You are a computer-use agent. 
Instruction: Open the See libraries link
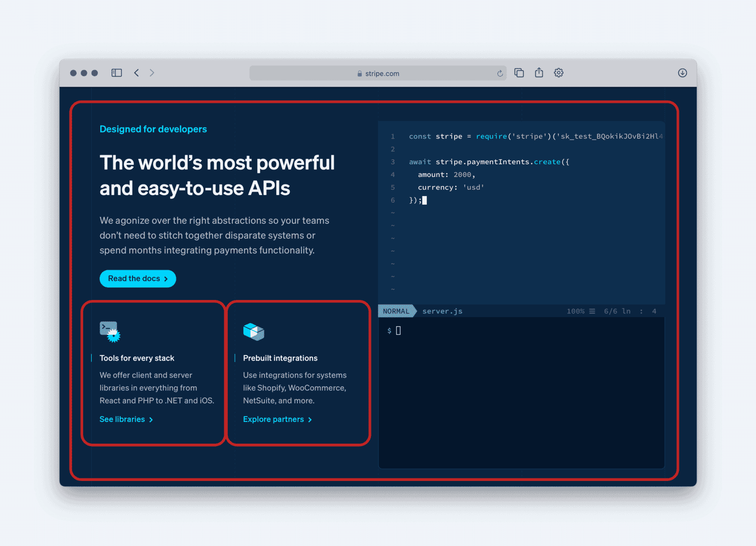[x=126, y=419]
